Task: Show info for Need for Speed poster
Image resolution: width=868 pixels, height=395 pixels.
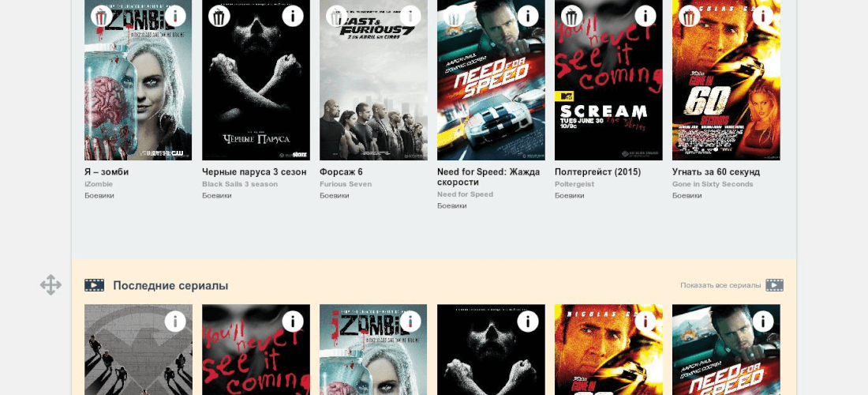Action: pos(528,16)
